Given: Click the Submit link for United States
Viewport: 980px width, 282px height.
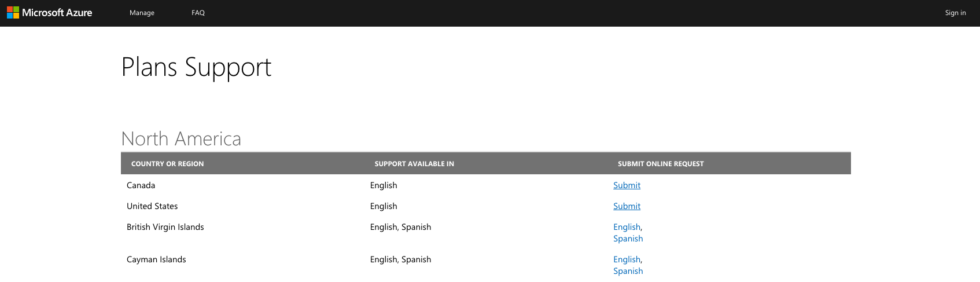Looking at the screenshot, I should click(627, 206).
